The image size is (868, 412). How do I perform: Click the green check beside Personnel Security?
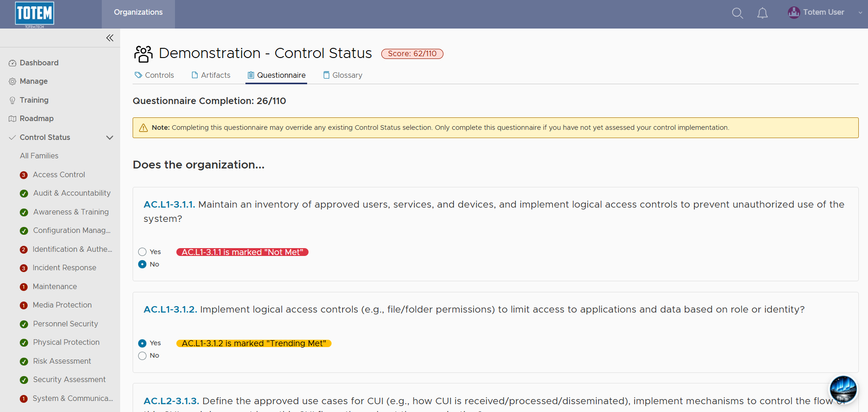point(24,324)
